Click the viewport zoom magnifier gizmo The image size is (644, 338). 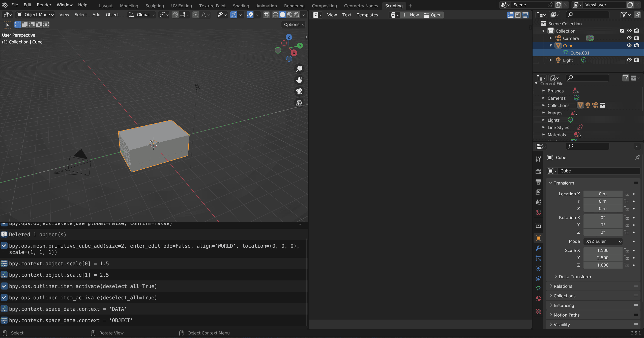coord(299,68)
